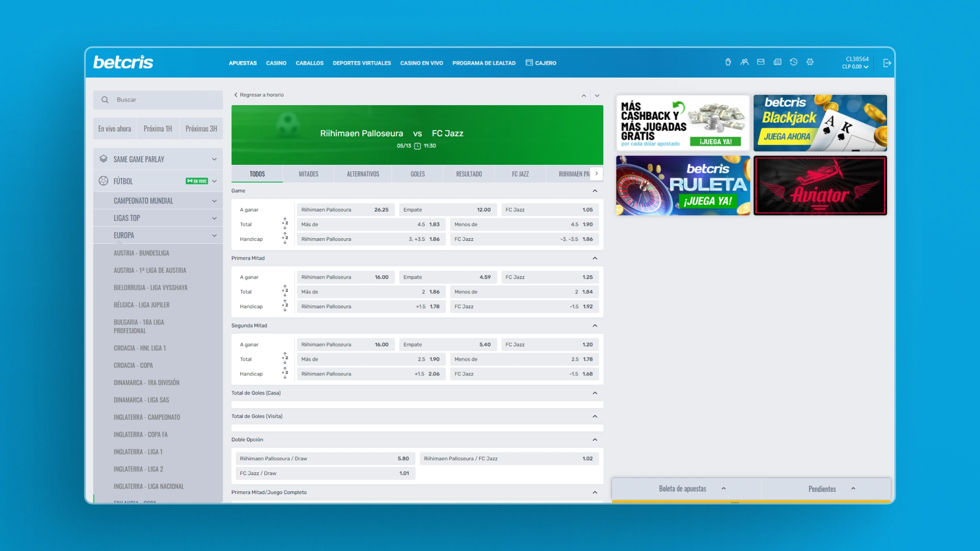Click Game Total line adjuster arrows
This screenshot has width=980, height=551.
point(285,224)
